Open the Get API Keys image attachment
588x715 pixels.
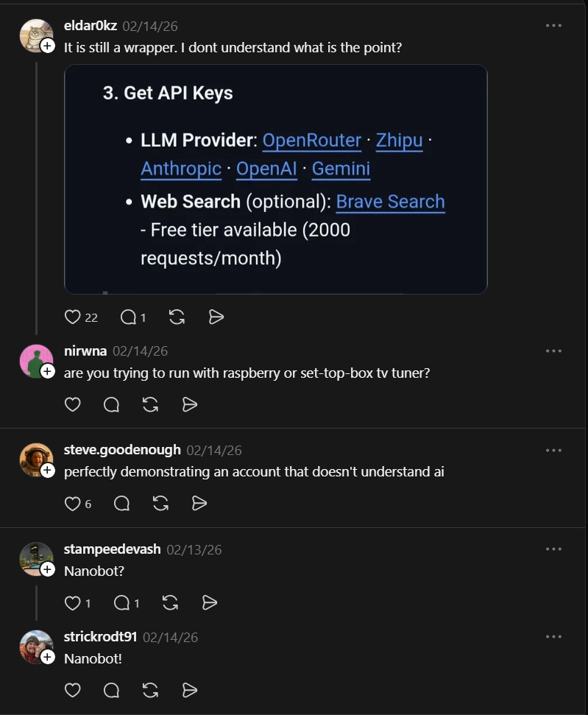point(276,179)
